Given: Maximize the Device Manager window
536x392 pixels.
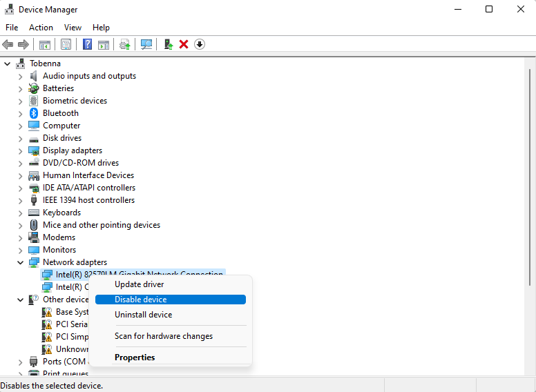Looking at the screenshot, I should coord(489,9).
